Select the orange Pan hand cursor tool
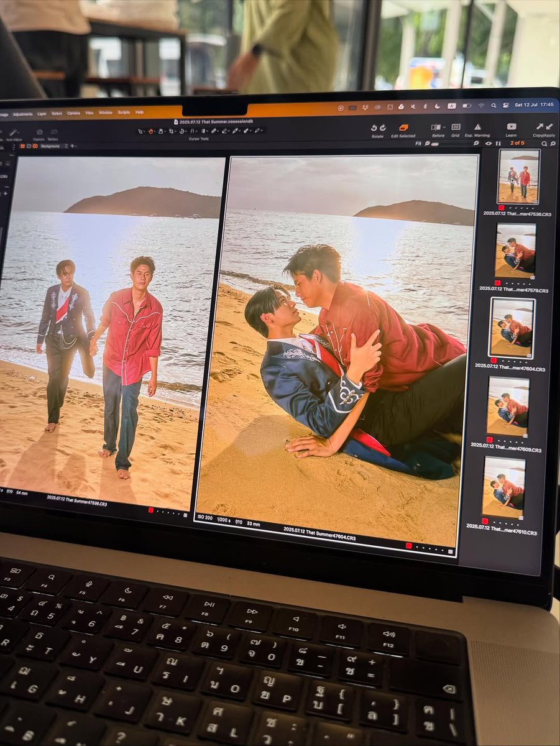The image size is (560, 746). pyautogui.click(x=150, y=131)
